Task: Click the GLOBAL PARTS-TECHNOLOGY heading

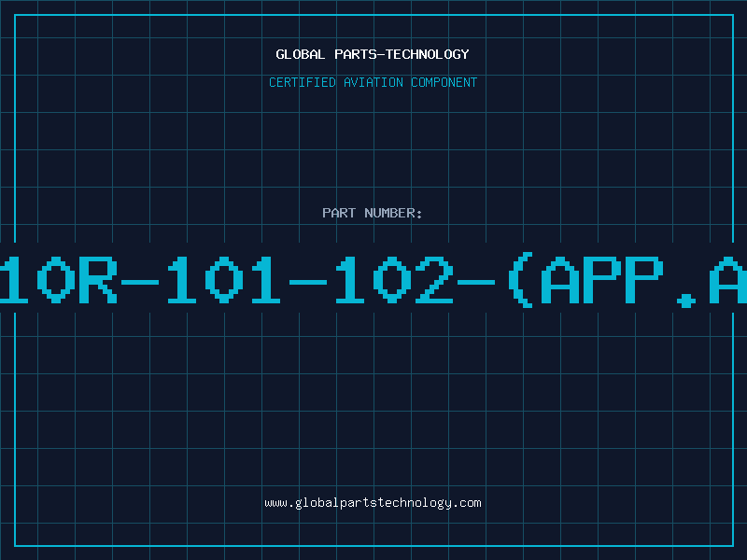Action: tap(373, 54)
